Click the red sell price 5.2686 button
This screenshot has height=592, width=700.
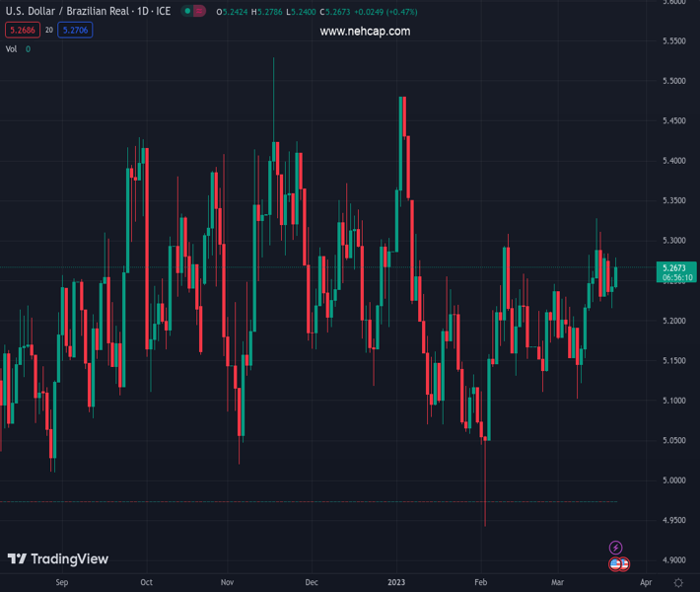click(x=22, y=31)
